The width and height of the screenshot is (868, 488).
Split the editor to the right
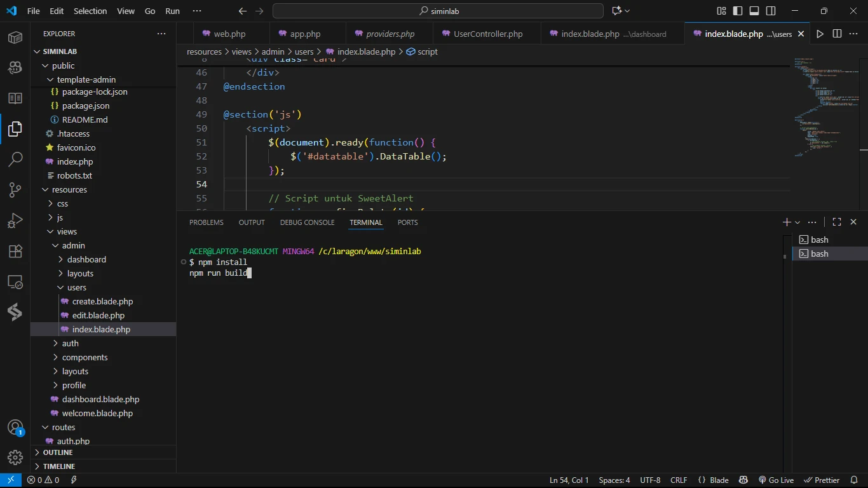[x=837, y=34]
